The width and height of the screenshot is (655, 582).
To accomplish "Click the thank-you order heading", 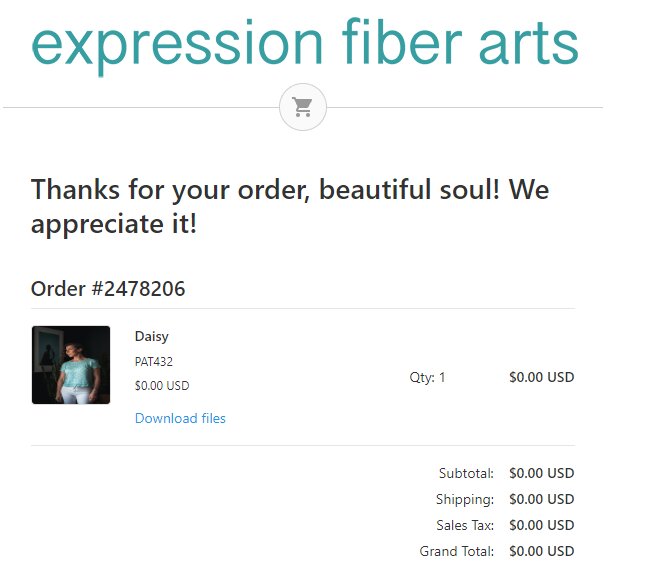I will click(x=290, y=206).
